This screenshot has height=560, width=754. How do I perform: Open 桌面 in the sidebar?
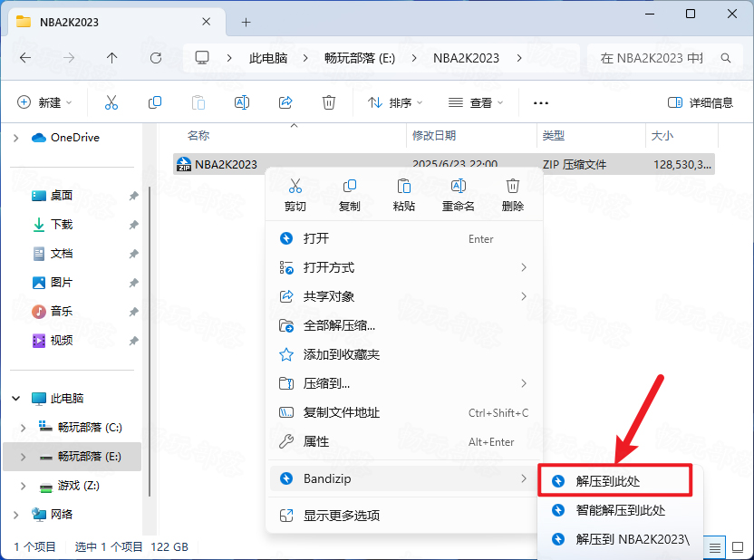tap(62, 196)
